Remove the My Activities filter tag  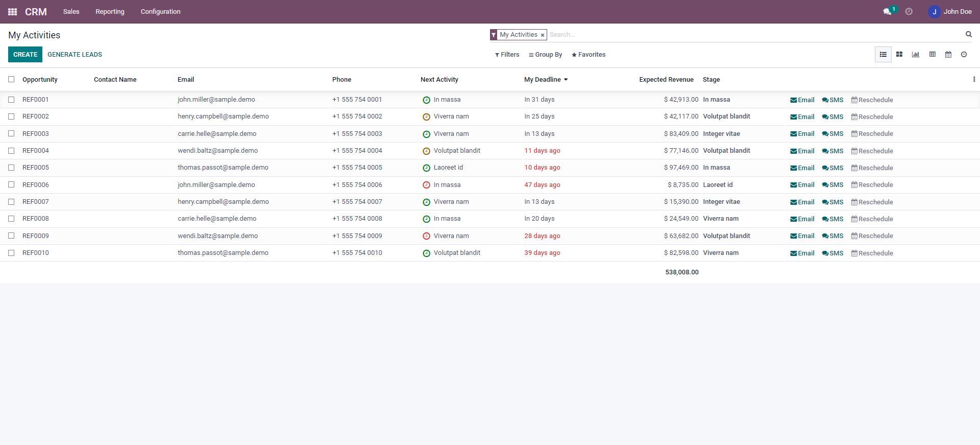tap(542, 35)
